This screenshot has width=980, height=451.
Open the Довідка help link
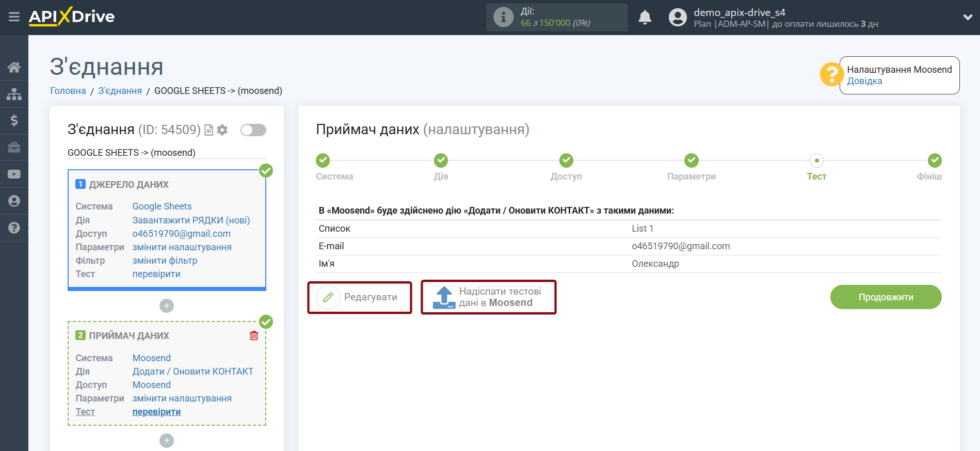click(x=864, y=81)
